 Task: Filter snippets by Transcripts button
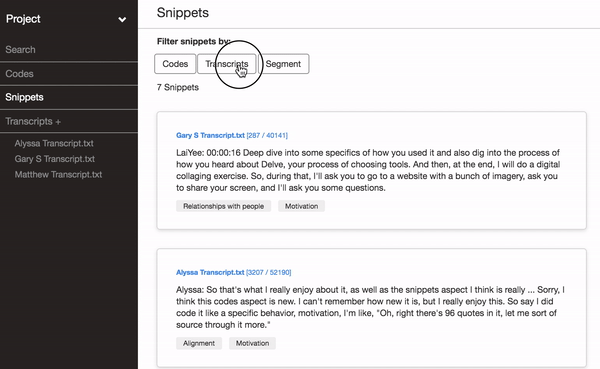(x=227, y=64)
